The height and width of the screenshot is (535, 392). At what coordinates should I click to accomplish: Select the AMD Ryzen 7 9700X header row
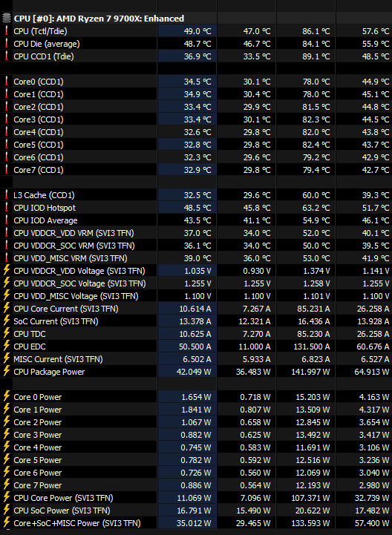click(x=196, y=18)
